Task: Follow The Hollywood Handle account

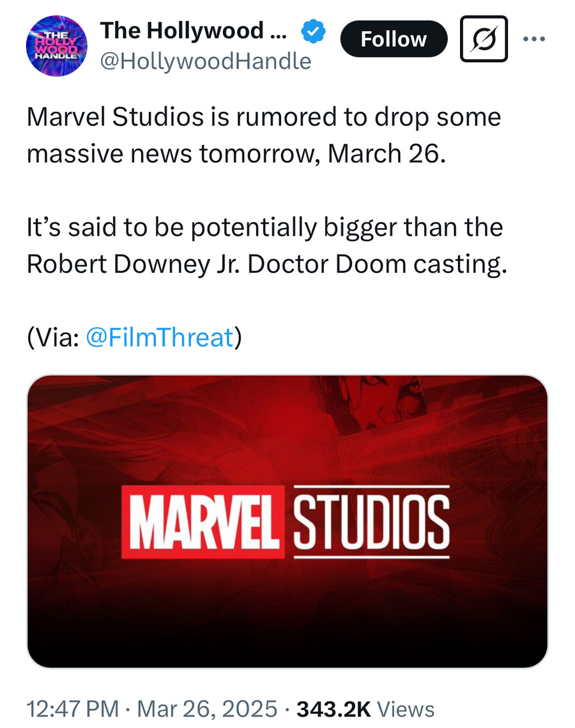Action: (394, 39)
